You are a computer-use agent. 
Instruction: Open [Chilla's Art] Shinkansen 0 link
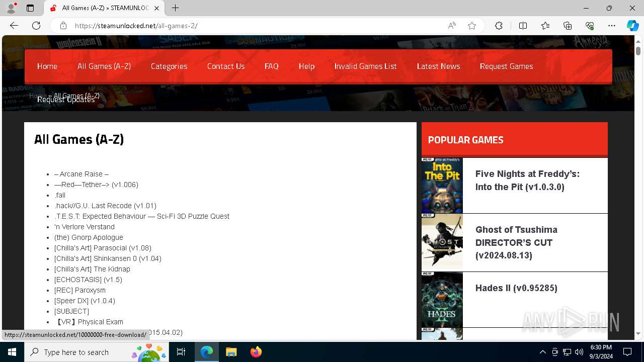coord(108,258)
